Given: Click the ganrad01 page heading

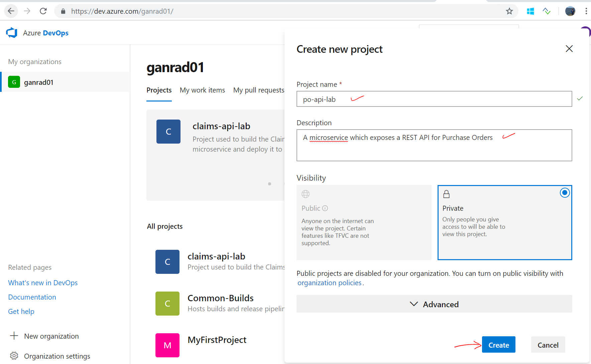Looking at the screenshot, I should click(175, 67).
